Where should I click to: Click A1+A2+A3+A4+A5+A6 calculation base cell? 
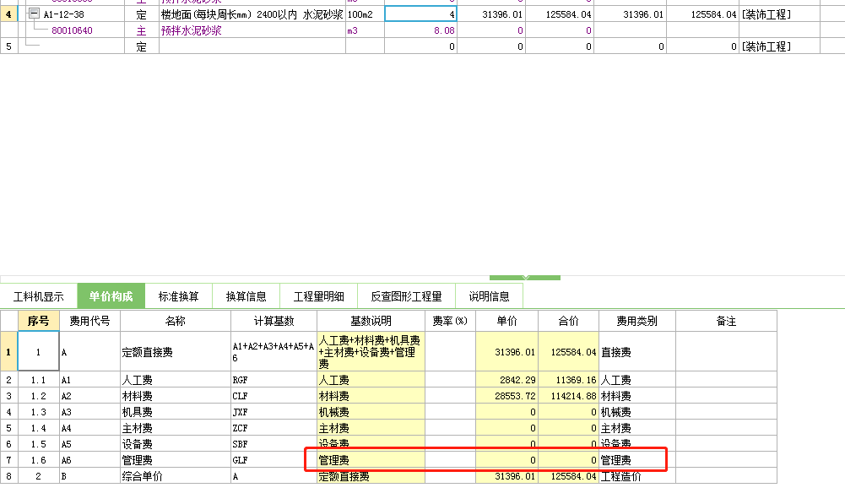click(x=274, y=351)
